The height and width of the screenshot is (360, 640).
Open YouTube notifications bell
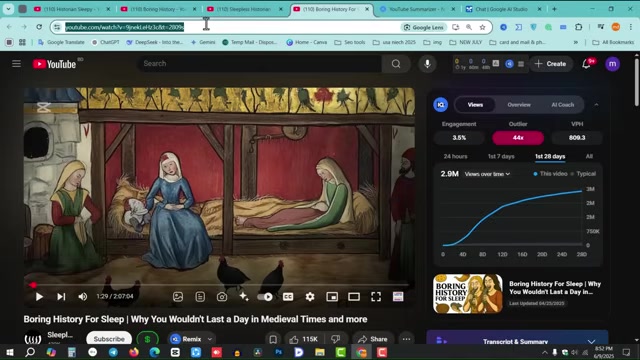[587, 64]
